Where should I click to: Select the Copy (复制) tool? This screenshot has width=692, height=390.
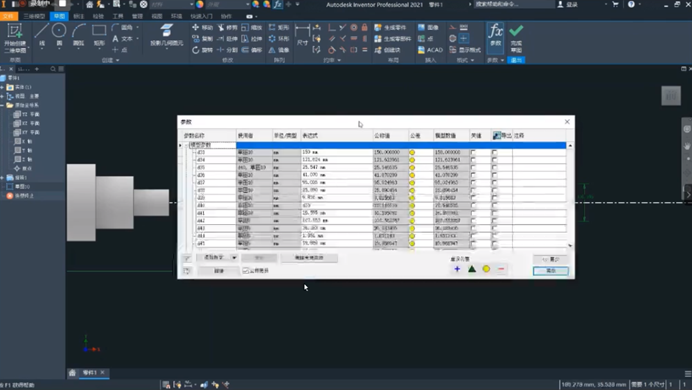(x=202, y=39)
